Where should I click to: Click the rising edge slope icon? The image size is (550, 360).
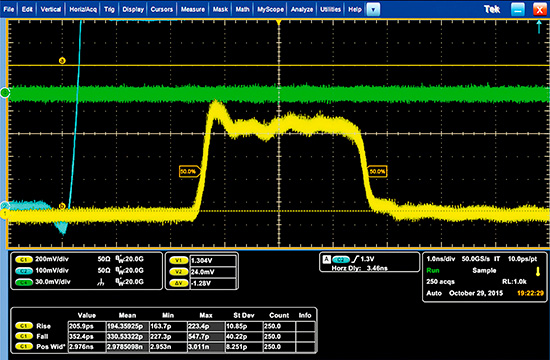[355, 259]
